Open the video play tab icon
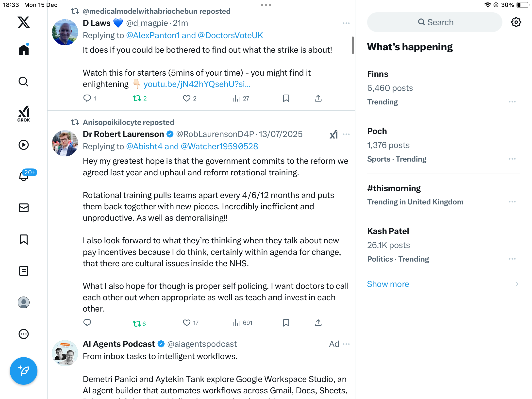Viewport: 532px width, 399px height. tap(24, 145)
